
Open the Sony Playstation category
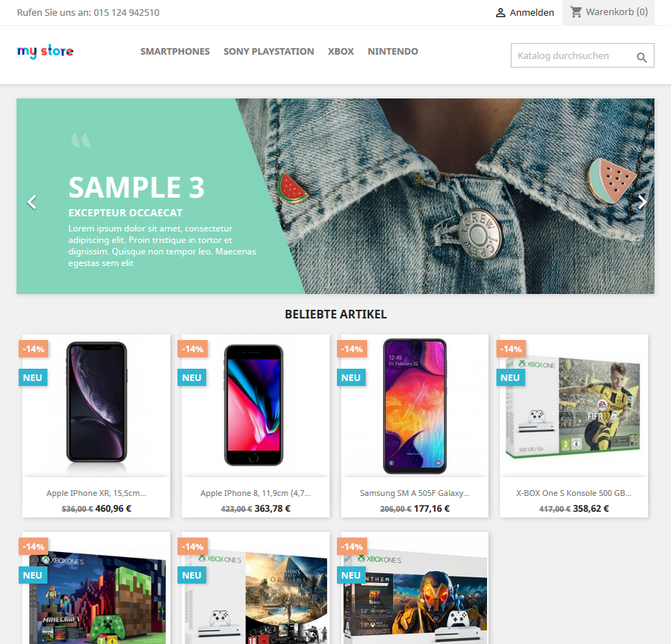[x=269, y=51]
